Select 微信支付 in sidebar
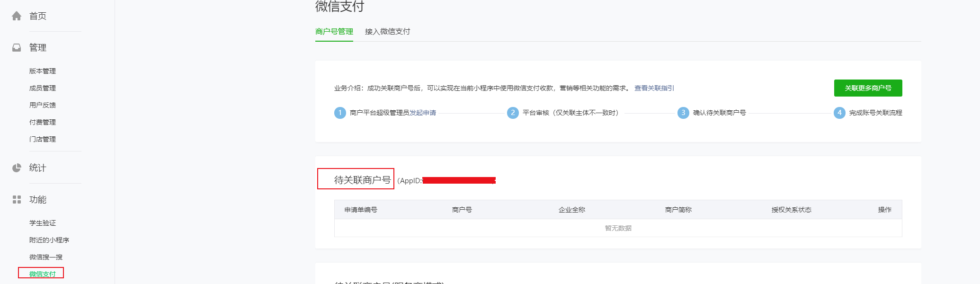The height and width of the screenshot is (284, 980). tap(43, 274)
